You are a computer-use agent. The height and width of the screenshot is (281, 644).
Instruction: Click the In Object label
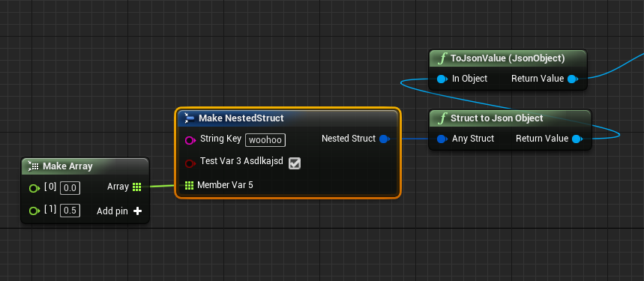click(x=470, y=79)
